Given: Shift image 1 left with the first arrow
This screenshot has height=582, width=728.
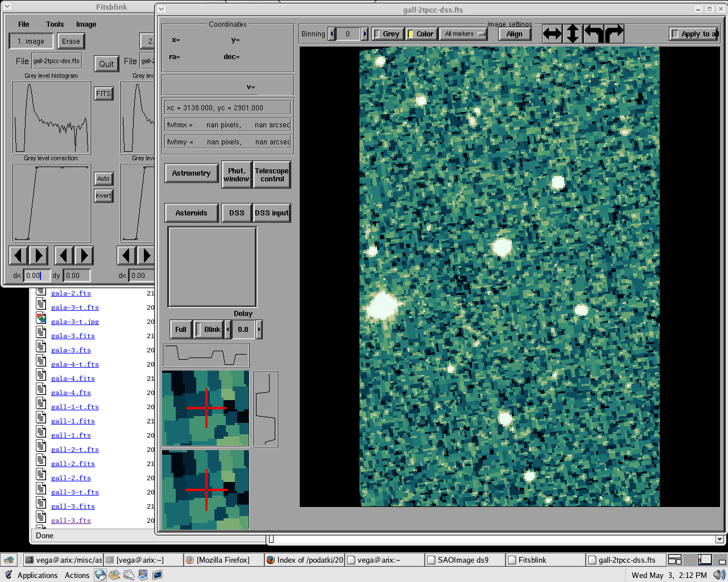Looking at the screenshot, I should pyautogui.click(x=19, y=256).
